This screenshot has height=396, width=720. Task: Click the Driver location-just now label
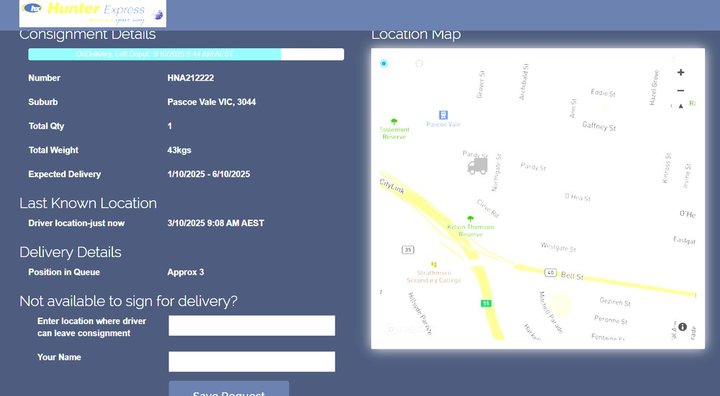pyautogui.click(x=76, y=223)
